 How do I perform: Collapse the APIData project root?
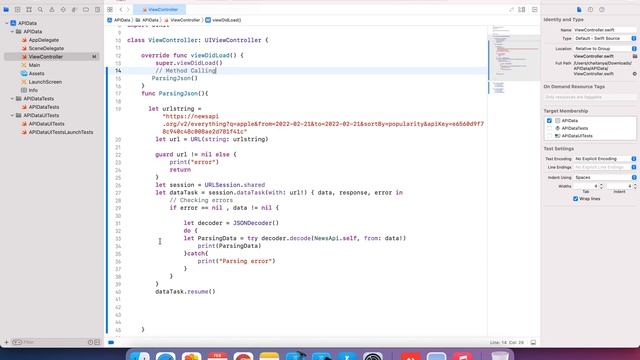[7, 23]
